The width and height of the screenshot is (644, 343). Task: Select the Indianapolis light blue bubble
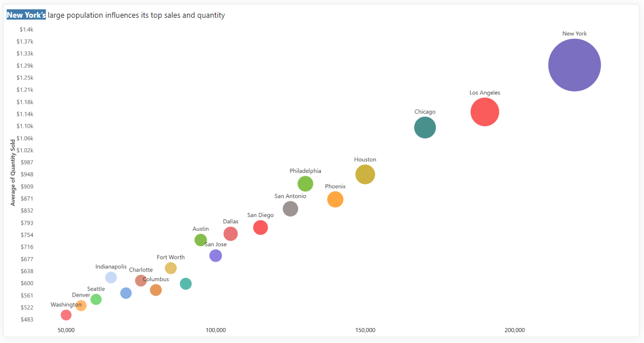pyautogui.click(x=111, y=278)
